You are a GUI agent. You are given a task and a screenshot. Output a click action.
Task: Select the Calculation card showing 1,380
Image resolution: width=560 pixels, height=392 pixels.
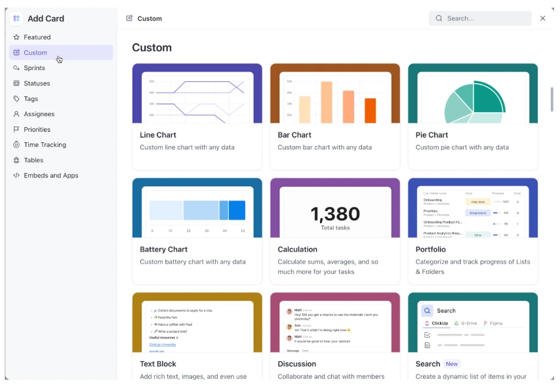(335, 208)
